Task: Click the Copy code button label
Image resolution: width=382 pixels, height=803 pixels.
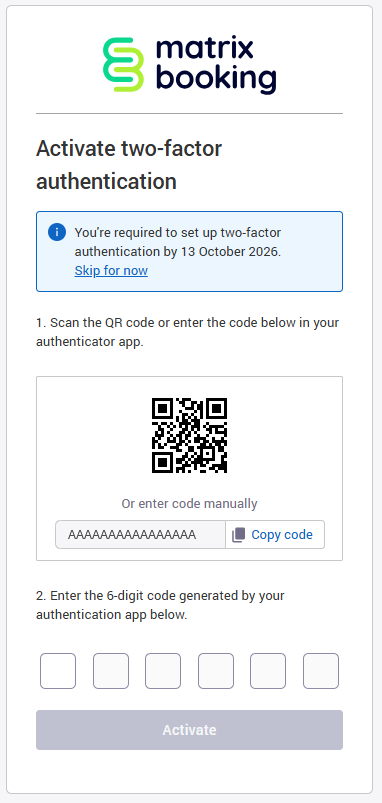Action: [282, 535]
